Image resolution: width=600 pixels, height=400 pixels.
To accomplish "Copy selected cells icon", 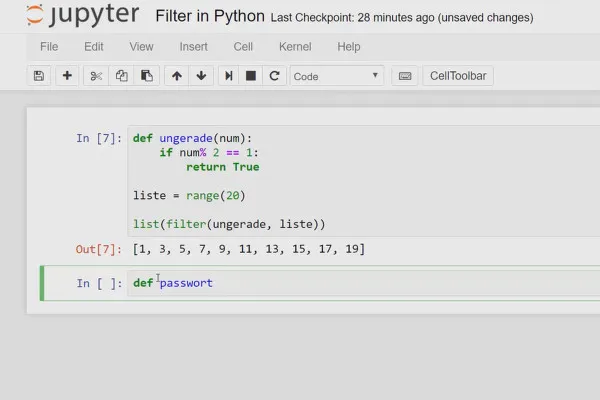I will pyautogui.click(x=121, y=76).
